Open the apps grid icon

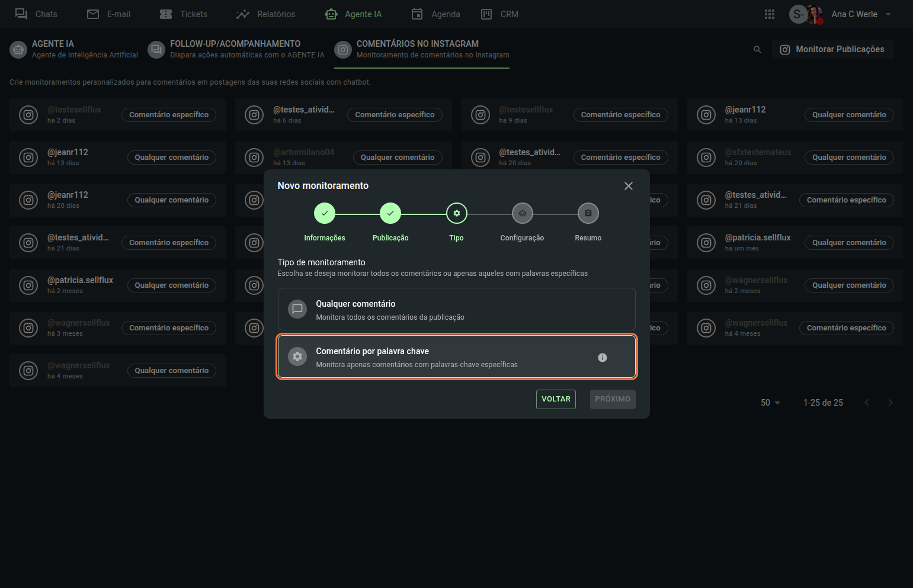[x=769, y=14]
